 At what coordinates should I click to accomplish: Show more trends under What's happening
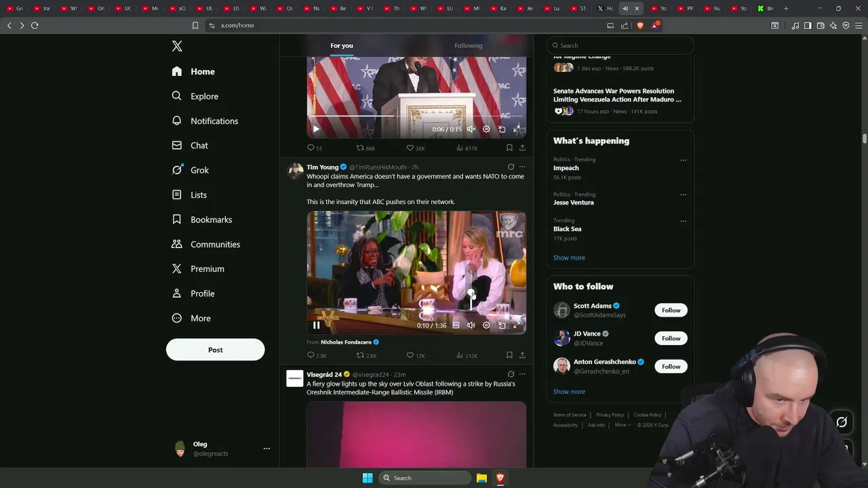tap(569, 258)
